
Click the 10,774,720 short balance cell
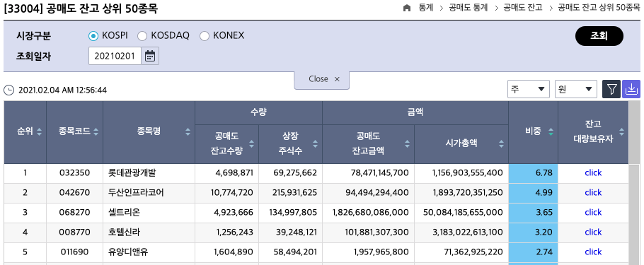click(226, 193)
